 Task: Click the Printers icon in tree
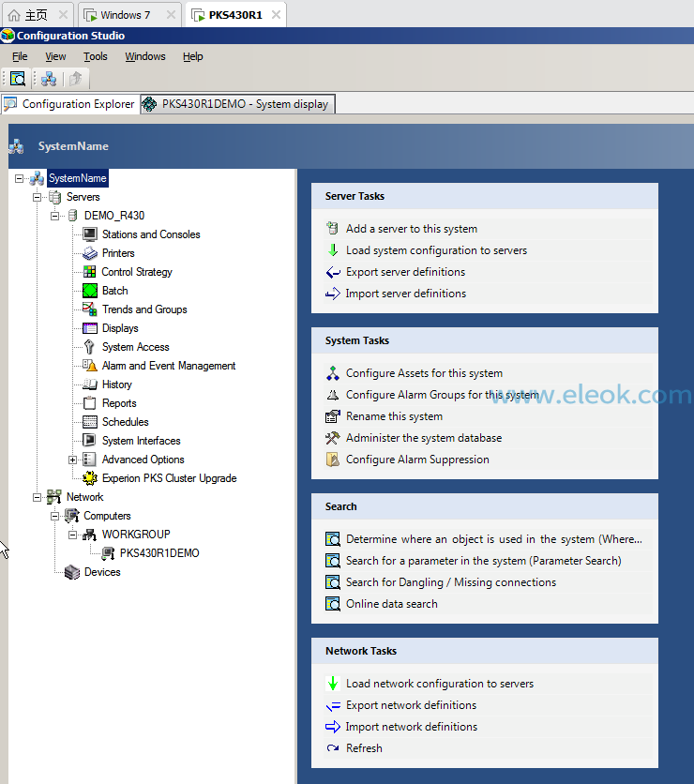[90, 253]
